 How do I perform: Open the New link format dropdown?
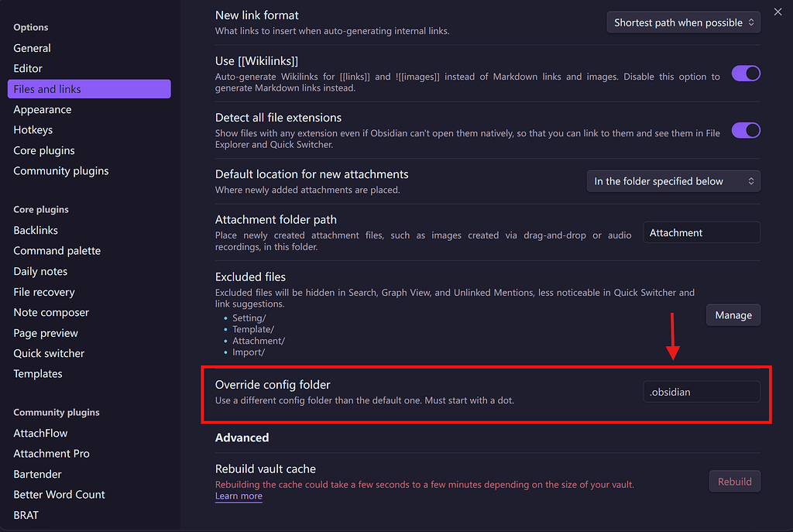(683, 22)
